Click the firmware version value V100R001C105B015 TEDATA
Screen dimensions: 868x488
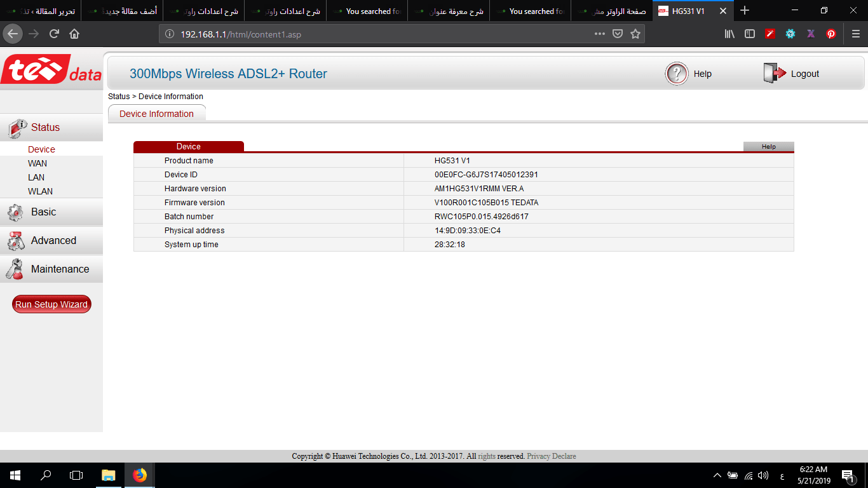pyautogui.click(x=487, y=203)
